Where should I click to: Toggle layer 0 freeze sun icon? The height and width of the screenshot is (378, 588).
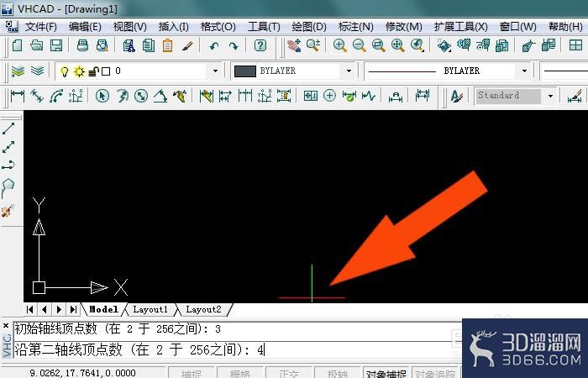[79, 71]
